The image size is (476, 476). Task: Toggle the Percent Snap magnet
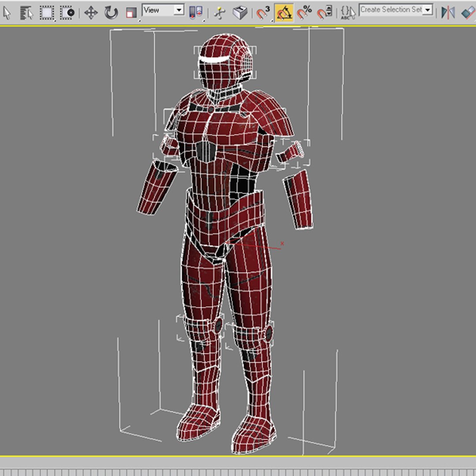coord(304,13)
